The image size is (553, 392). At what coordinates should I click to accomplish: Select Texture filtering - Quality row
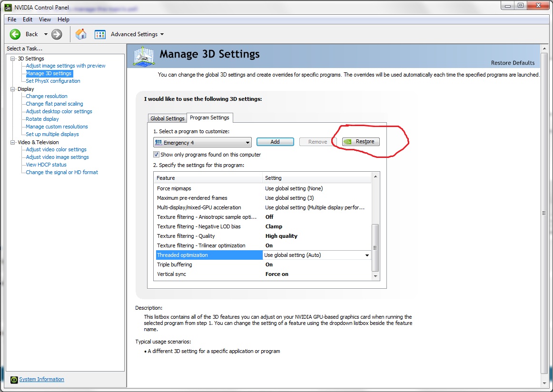(x=263, y=236)
